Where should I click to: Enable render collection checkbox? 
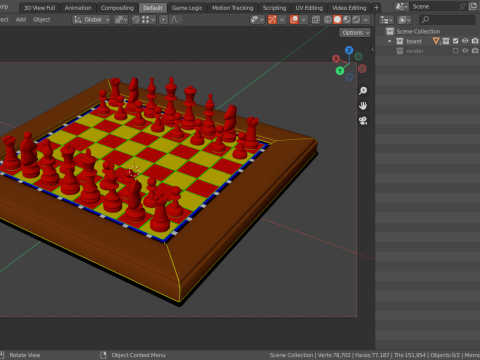(455, 51)
